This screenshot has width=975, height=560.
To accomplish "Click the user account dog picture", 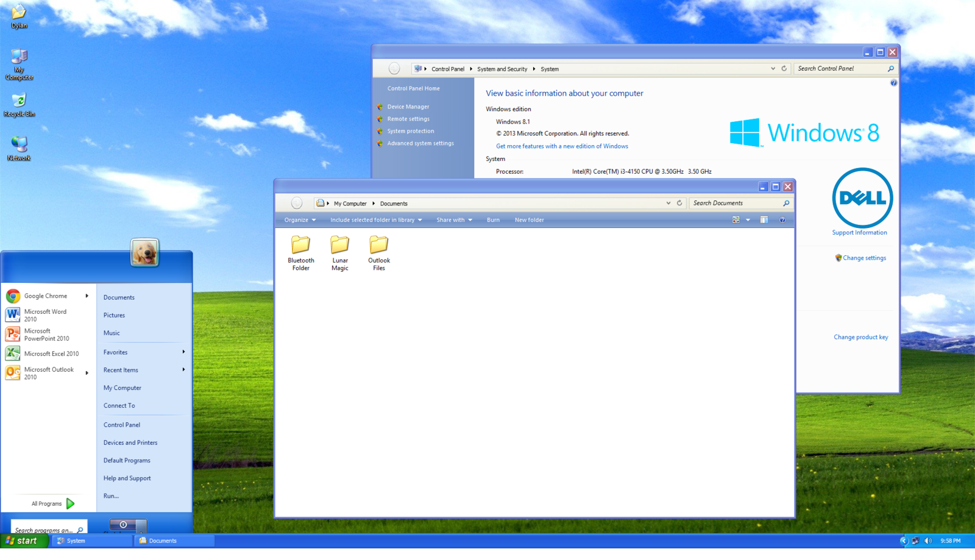I will [144, 252].
